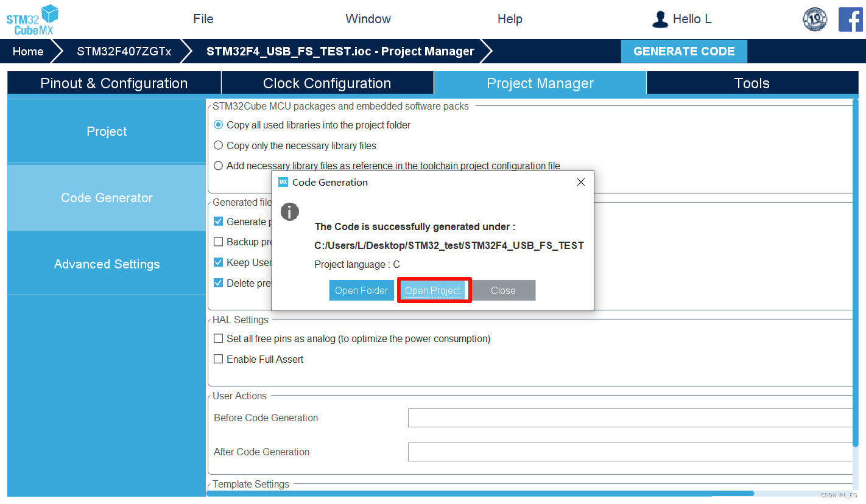Click the STM32CubeMX logo icon
Image resolution: width=866 pixels, height=504 pixels.
pyautogui.click(x=32, y=19)
